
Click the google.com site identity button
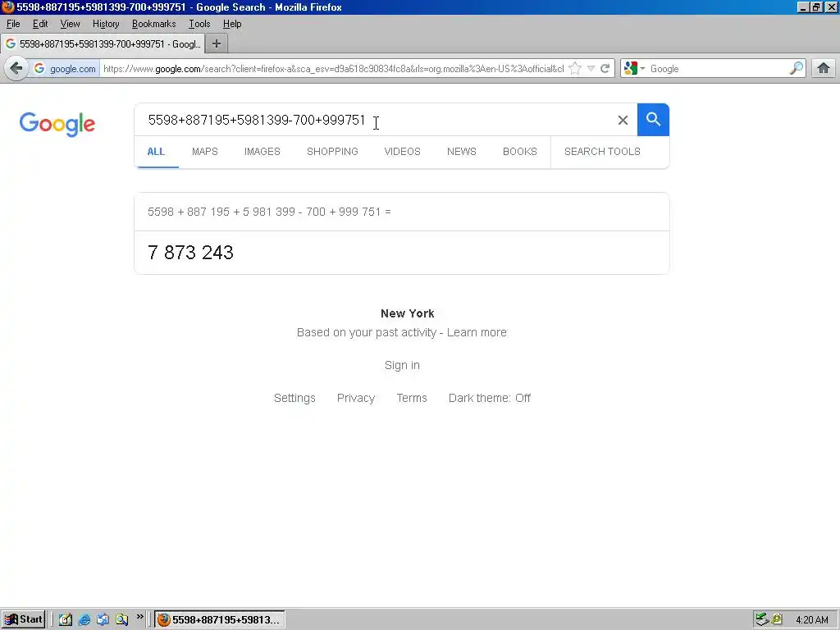click(65, 69)
